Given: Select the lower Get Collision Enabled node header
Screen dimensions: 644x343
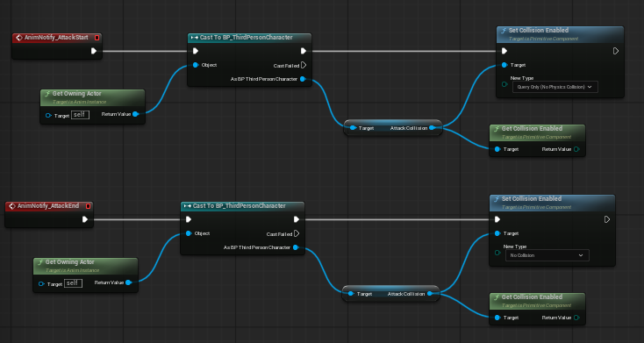Looking at the screenshot, I should pyautogui.click(x=537, y=301).
